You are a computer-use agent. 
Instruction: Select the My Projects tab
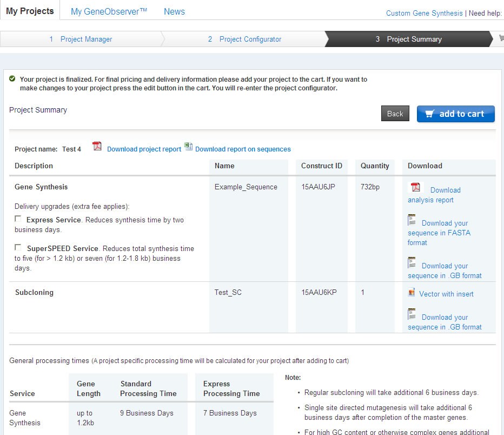pos(30,11)
